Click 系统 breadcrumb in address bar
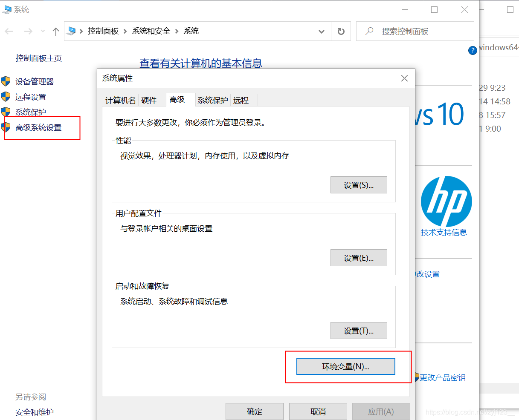This screenshot has width=519, height=420. [191, 31]
